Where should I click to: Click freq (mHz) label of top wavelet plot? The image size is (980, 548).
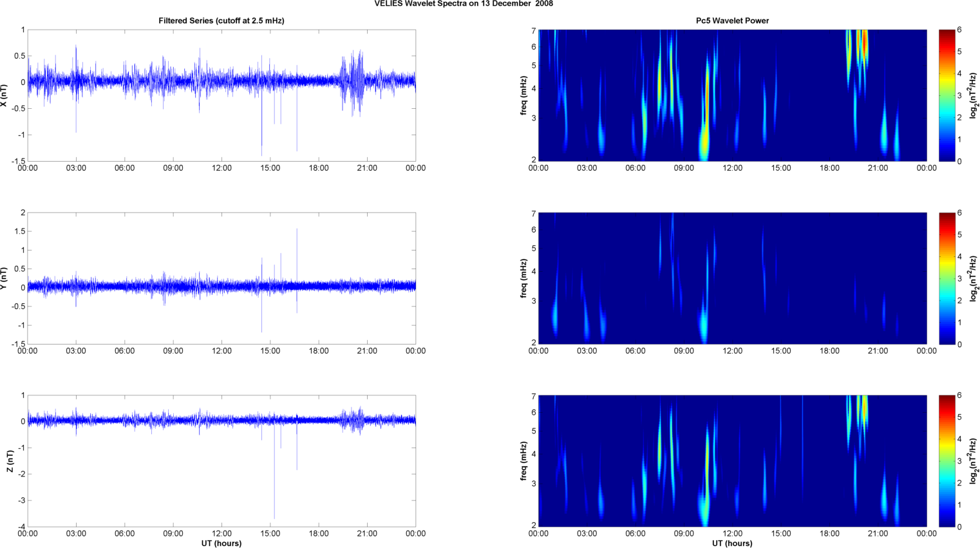[524, 95]
